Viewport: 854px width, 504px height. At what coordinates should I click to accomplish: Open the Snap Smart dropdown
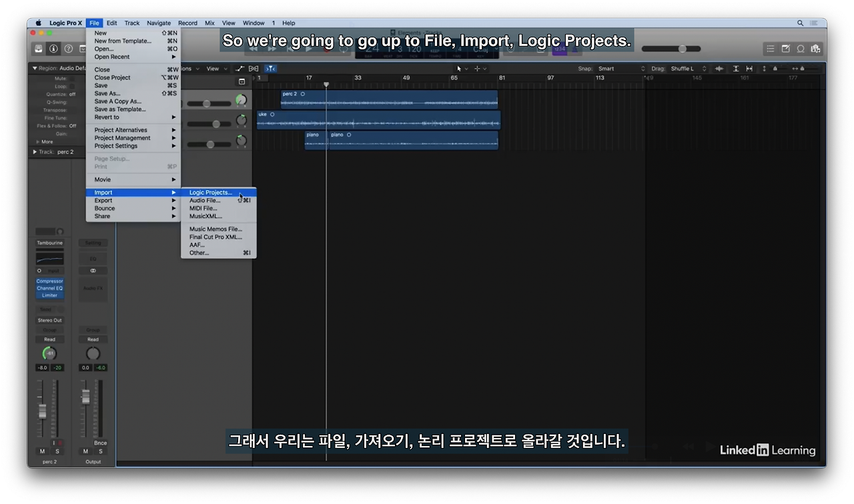pos(621,69)
